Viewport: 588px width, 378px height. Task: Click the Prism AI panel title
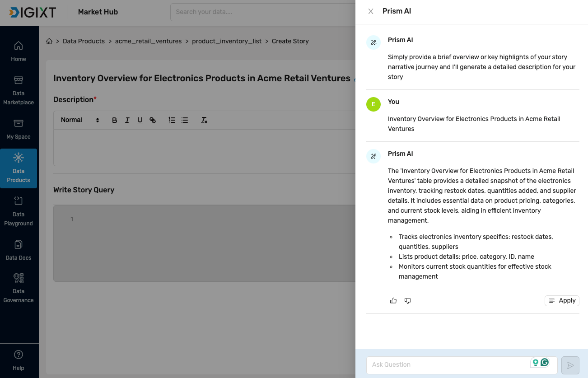click(x=397, y=11)
